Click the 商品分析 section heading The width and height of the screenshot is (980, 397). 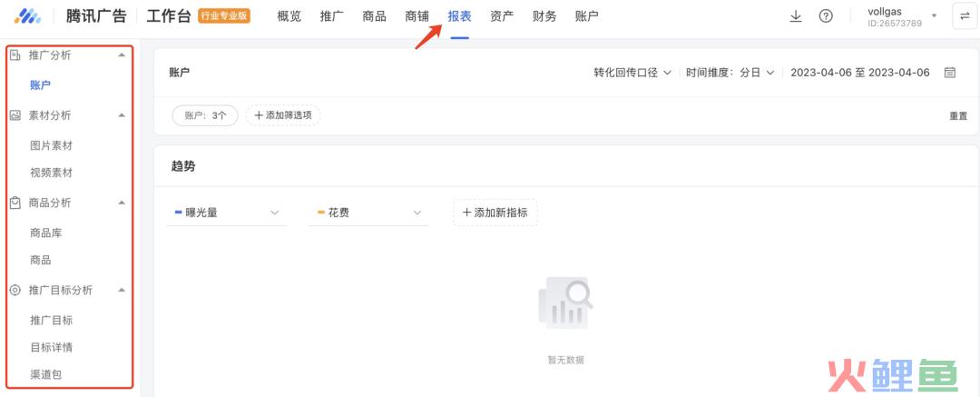tap(50, 203)
